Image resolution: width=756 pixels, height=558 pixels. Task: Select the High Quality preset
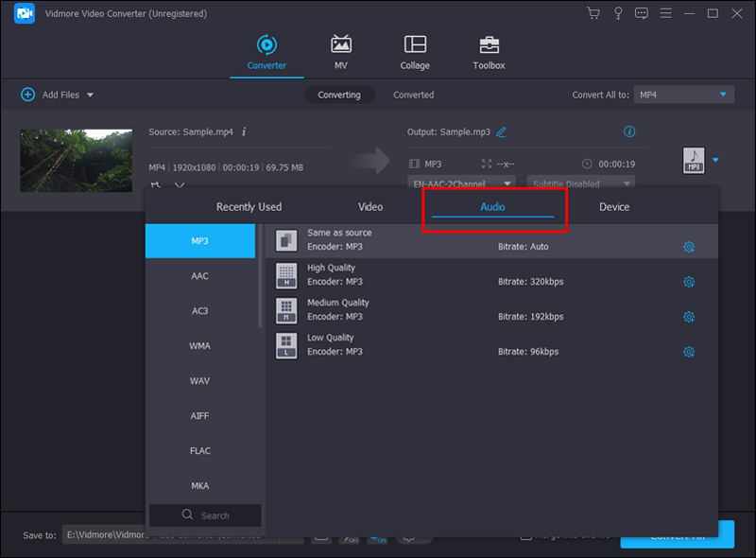(491, 275)
